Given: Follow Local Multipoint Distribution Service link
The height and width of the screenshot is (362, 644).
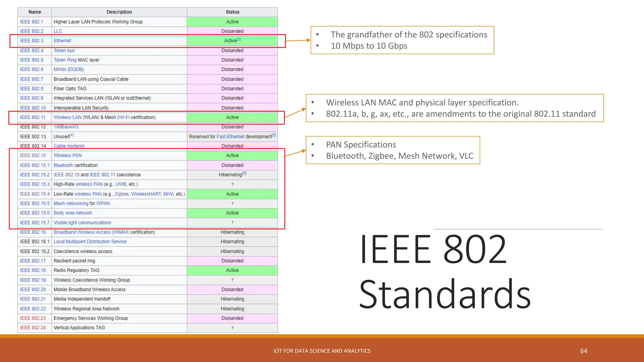Looking at the screenshot, I should coord(90,241).
